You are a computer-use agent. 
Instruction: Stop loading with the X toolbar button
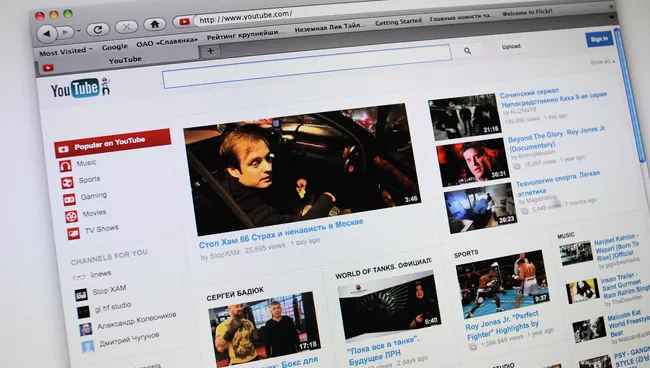tap(126, 27)
